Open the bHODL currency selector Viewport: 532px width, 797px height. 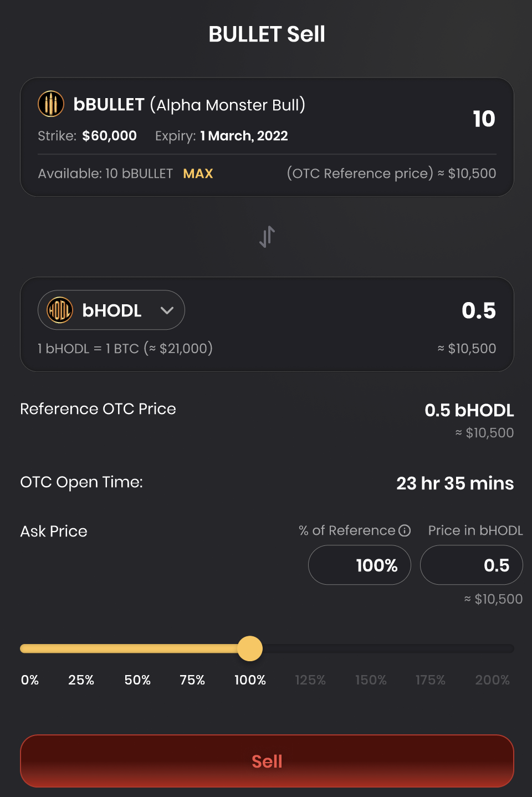(x=111, y=310)
